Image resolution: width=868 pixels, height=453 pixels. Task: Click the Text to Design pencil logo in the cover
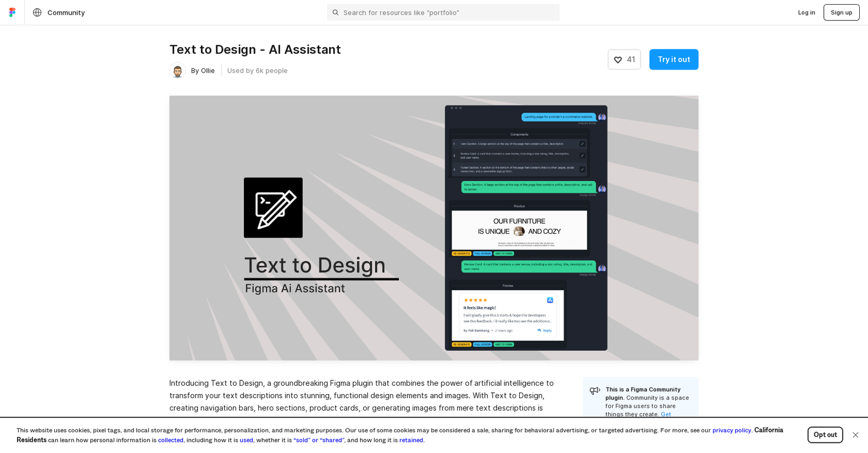click(x=273, y=207)
